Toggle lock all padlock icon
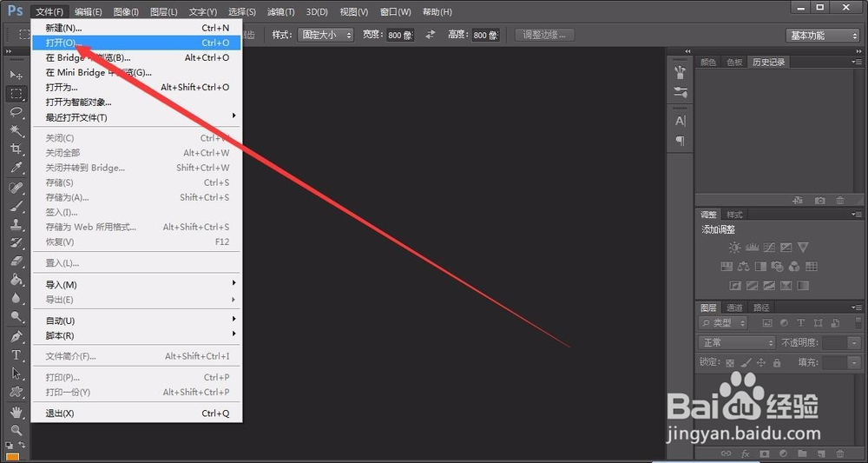Viewport: 868px width, 463px height. click(777, 363)
